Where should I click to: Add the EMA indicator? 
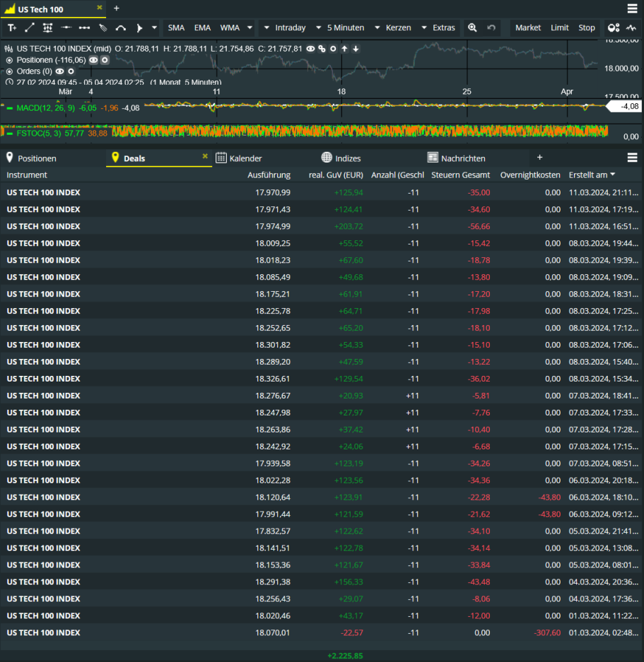[x=202, y=28]
